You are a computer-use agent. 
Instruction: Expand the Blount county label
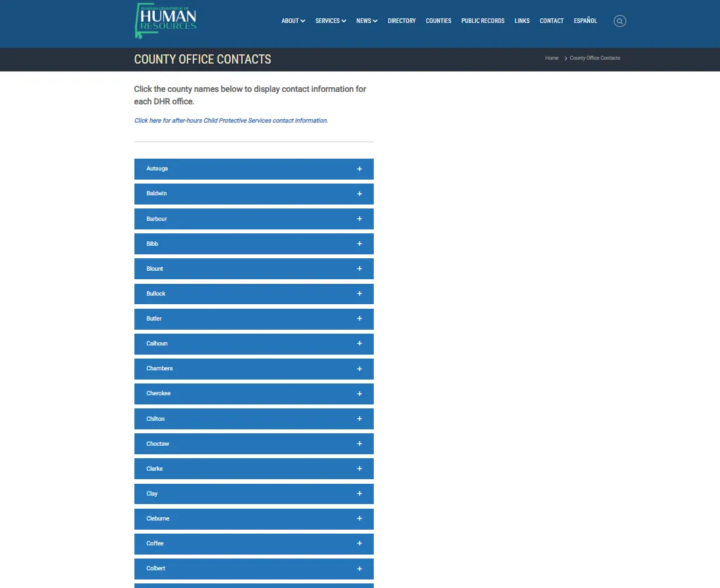pos(155,269)
